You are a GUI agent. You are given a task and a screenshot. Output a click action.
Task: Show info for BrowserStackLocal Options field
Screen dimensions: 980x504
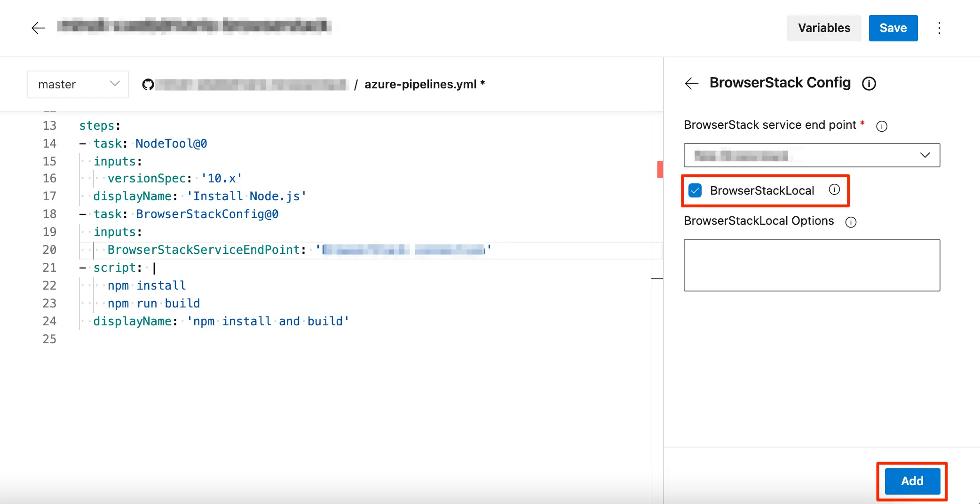[851, 222]
